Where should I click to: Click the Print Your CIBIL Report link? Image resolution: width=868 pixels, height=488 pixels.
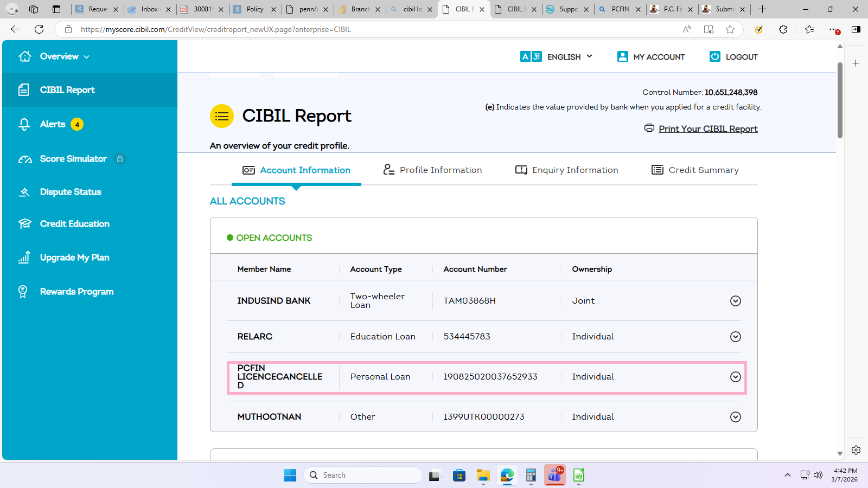point(708,129)
